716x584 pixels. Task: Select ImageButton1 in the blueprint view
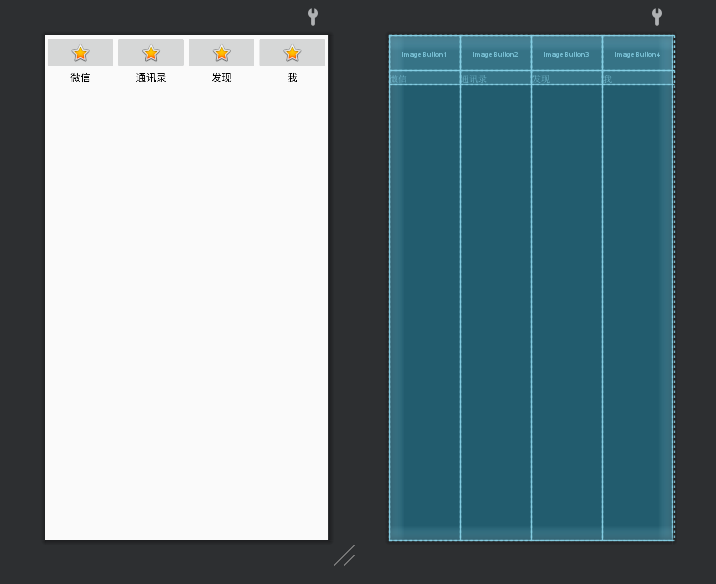[425, 54]
